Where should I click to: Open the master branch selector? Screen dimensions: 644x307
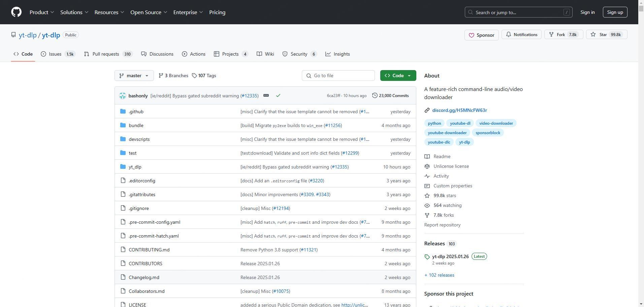134,75
